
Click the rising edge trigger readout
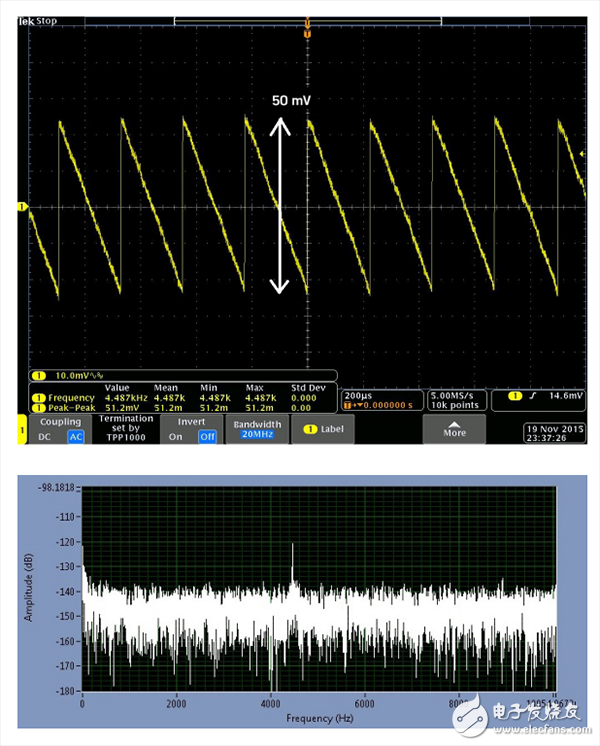click(544, 398)
